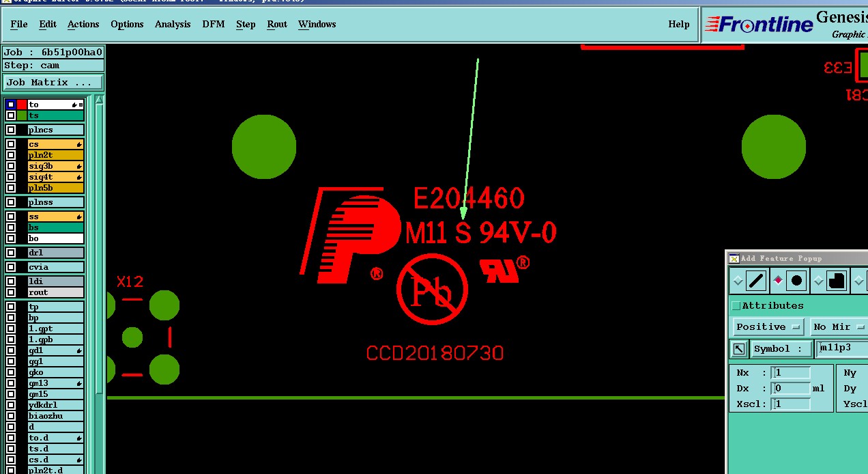
Task: Click the Symbol name input field
Action: (842, 348)
